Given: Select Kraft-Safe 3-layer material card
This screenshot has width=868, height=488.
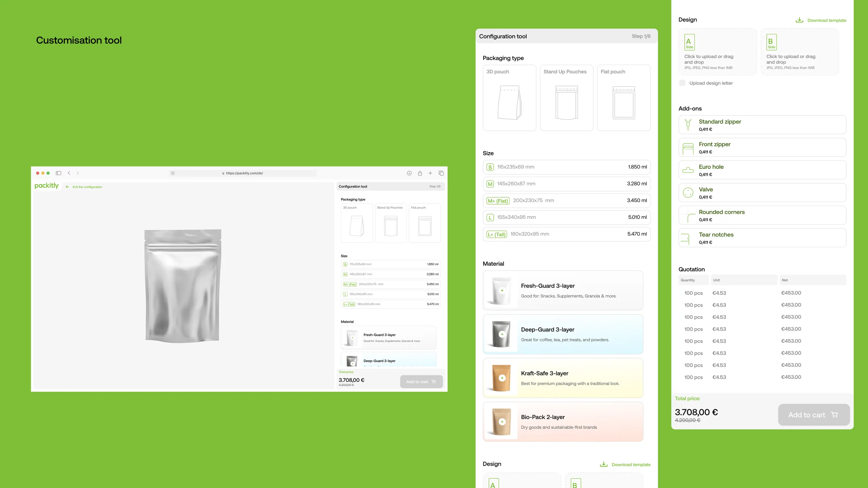Looking at the screenshot, I should click(x=563, y=378).
